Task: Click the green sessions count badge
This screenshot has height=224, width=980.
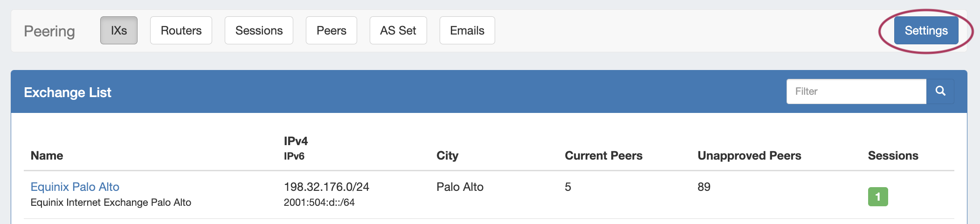Action: point(877,196)
